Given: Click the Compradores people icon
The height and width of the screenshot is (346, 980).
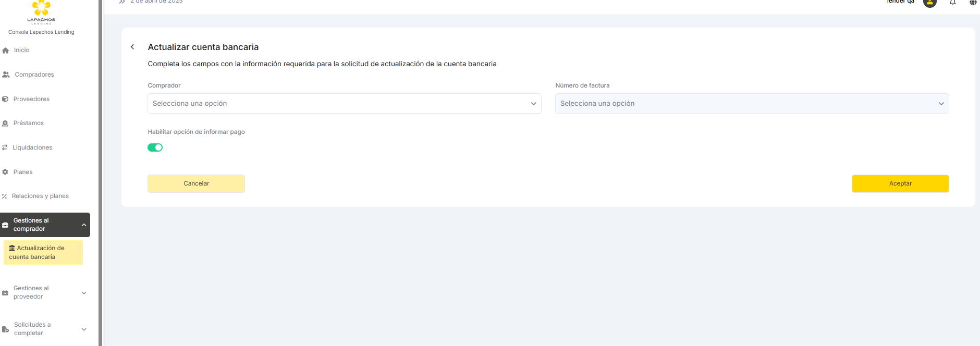Looking at the screenshot, I should pyautogui.click(x=6, y=75).
